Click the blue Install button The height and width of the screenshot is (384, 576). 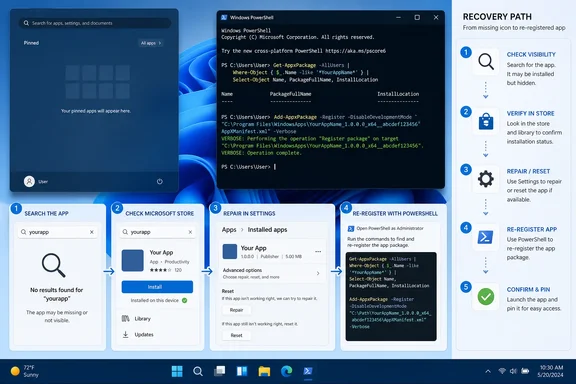[157, 287]
